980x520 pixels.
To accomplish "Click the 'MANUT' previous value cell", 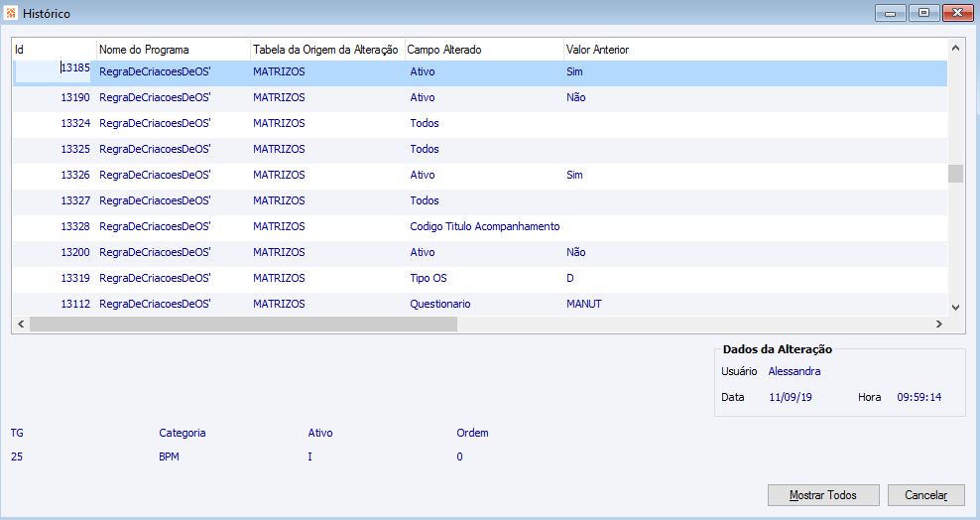I will point(584,304).
